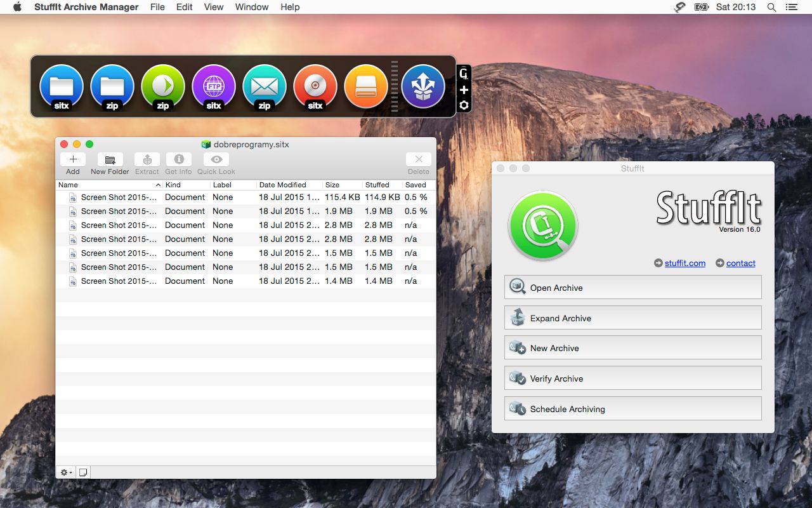Click the Schedule Archiving button

pyautogui.click(x=633, y=408)
